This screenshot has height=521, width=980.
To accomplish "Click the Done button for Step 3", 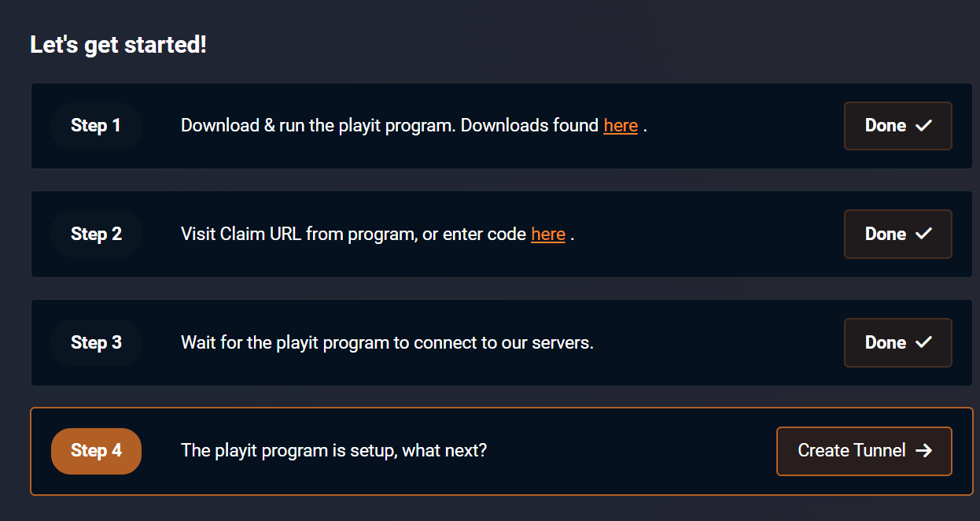I will tap(897, 342).
